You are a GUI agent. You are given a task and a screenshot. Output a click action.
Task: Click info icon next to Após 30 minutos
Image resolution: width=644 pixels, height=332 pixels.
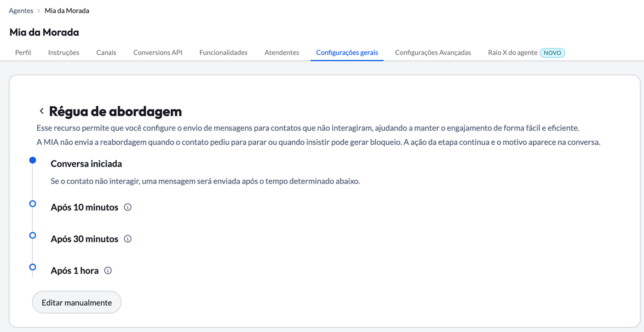[128, 239]
